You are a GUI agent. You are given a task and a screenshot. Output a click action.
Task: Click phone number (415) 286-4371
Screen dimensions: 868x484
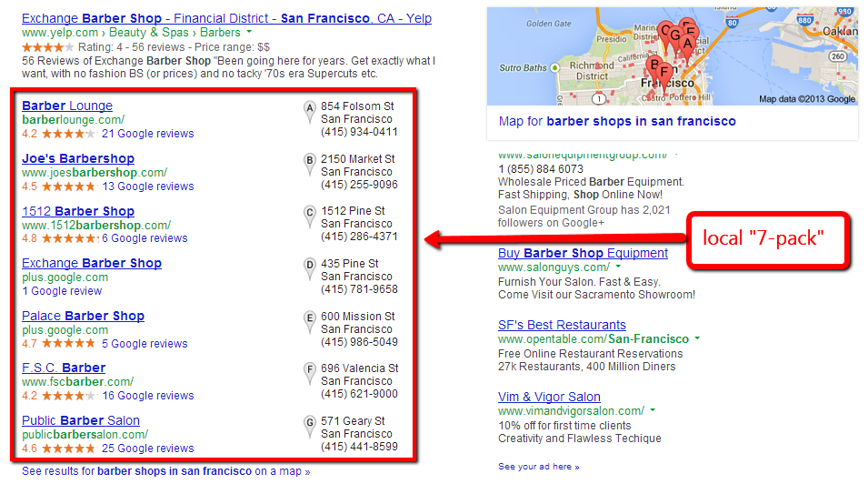tap(359, 237)
